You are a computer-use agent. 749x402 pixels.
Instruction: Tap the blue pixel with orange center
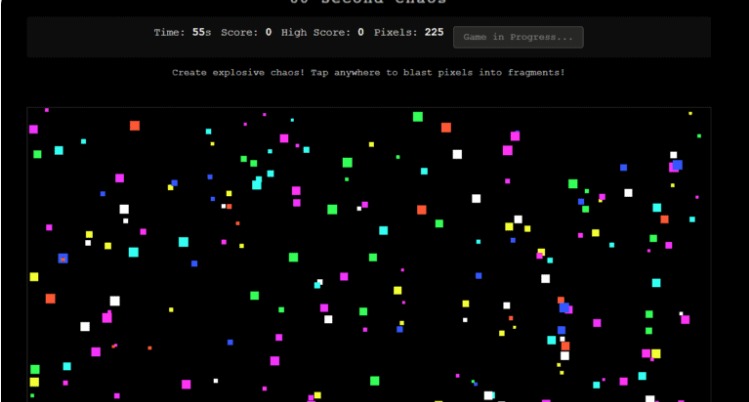[63, 258]
